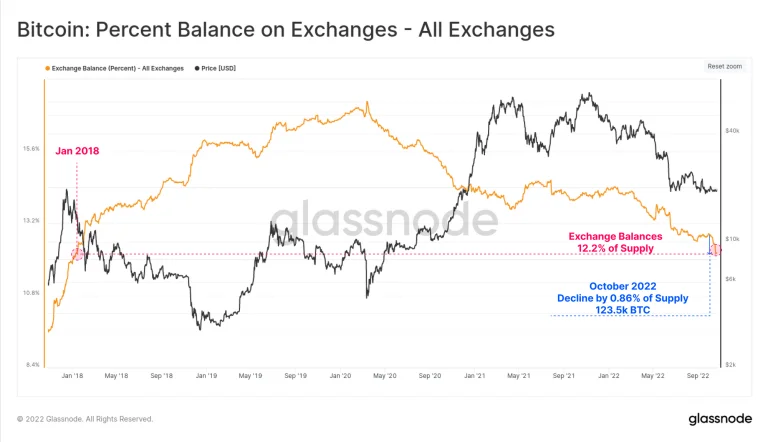Click the chart title heading

(x=286, y=30)
